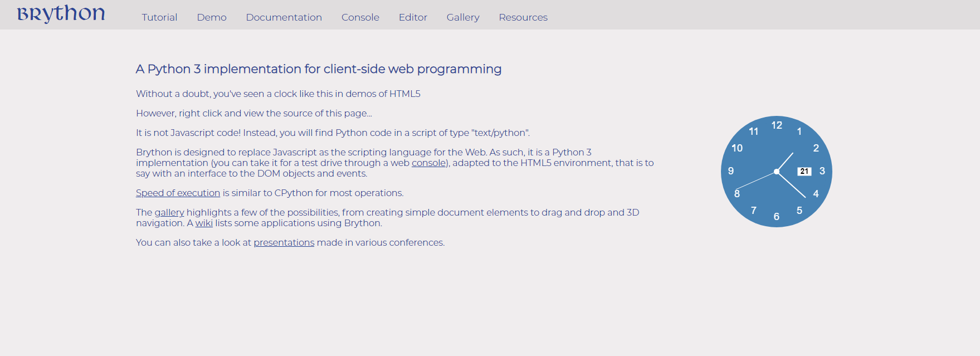Screen dimensions: 980x356
Task: Follow the inline web console link
Action: pyautogui.click(x=428, y=163)
